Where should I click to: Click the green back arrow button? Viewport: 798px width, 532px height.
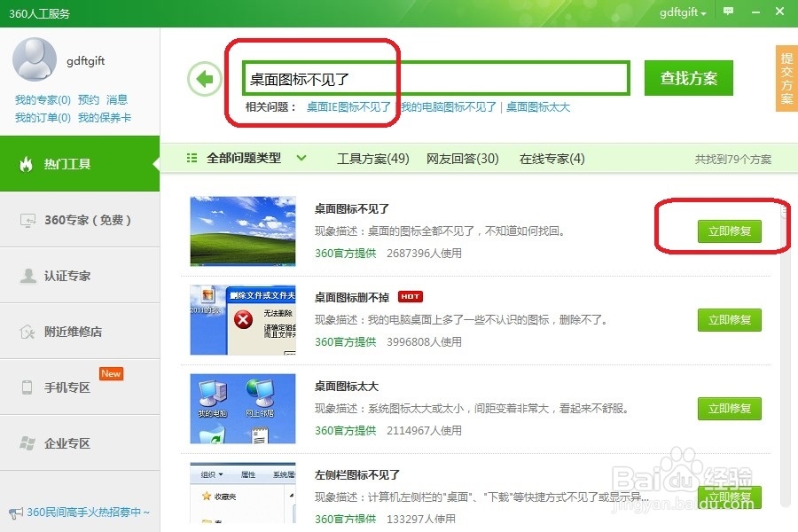205,79
